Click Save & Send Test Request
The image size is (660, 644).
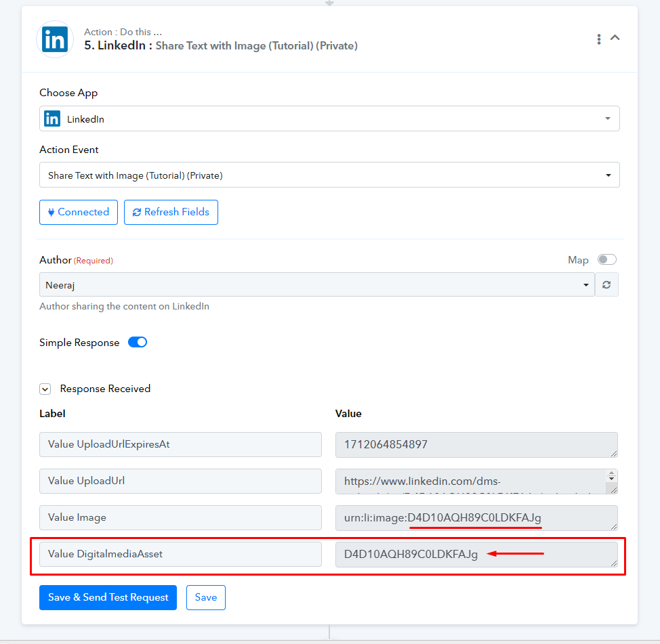click(108, 597)
